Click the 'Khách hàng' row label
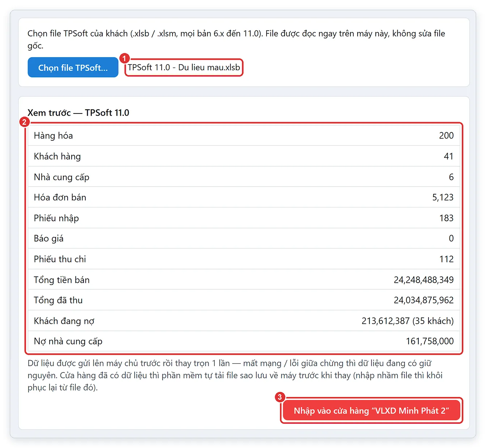The width and height of the screenshot is (486, 448). pos(57,156)
